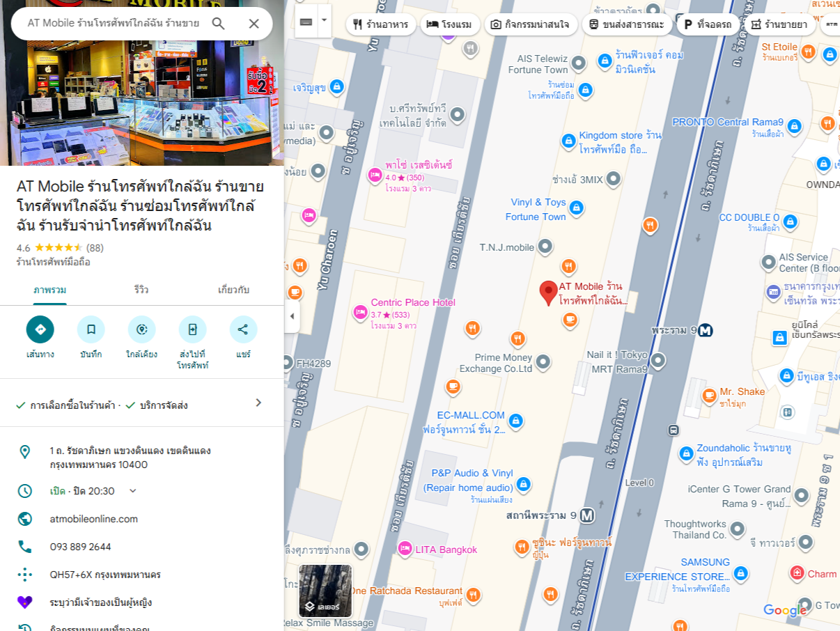The image size is (840, 631).
Task: Filter by ร้านอาหาร restaurants chip
Action: click(381, 24)
